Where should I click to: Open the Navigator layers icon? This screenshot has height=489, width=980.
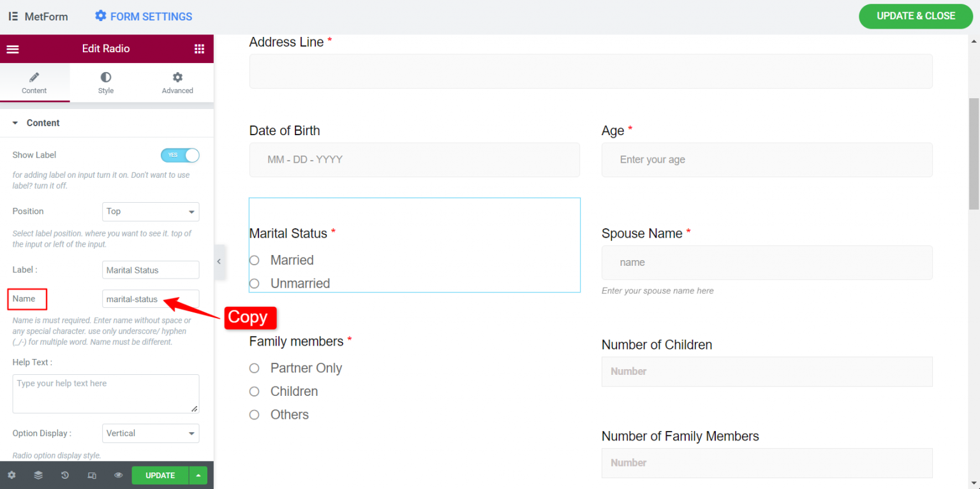click(38, 475)
